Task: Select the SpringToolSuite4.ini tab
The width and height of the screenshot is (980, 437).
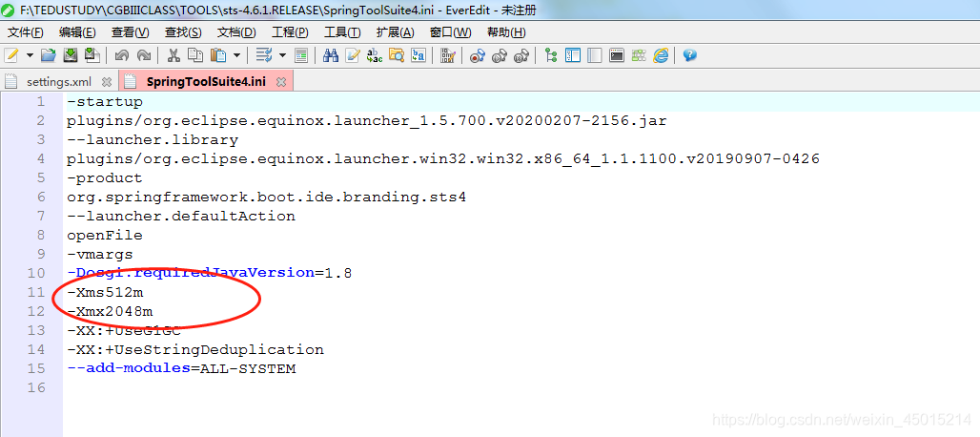Action: pos(206,82)
